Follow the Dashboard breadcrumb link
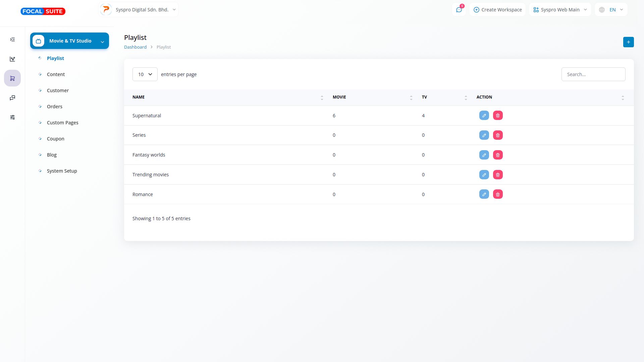The width and height of the screenshot is (644, 362). tap(135, 47)
